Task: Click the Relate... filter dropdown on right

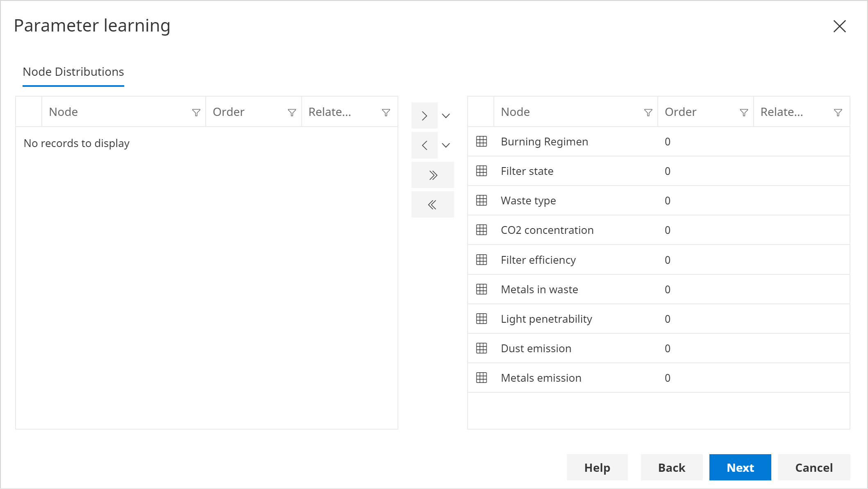Action: point(838,112)
